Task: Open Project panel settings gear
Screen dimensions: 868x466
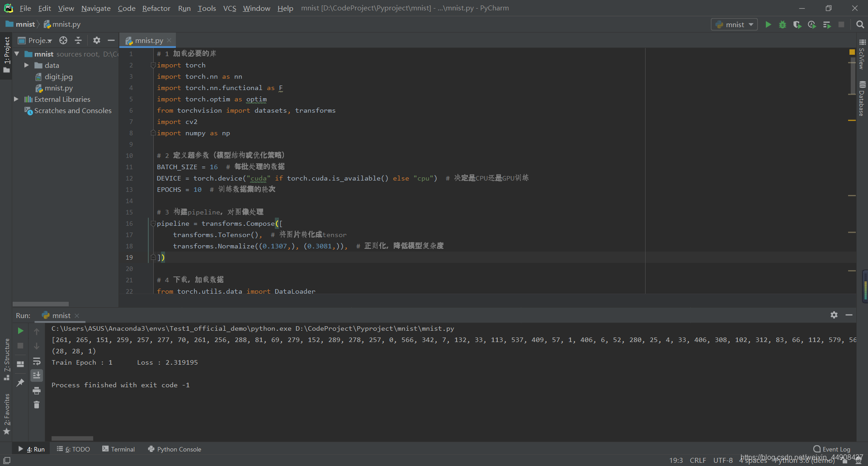Action: [x=96, y=40]
